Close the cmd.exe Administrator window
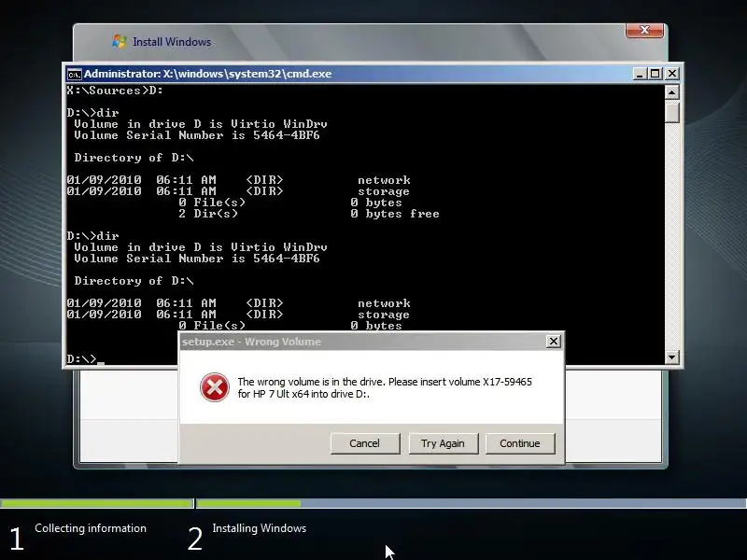The width and height of the screenshot is (747, 560). tap(671, 74)
